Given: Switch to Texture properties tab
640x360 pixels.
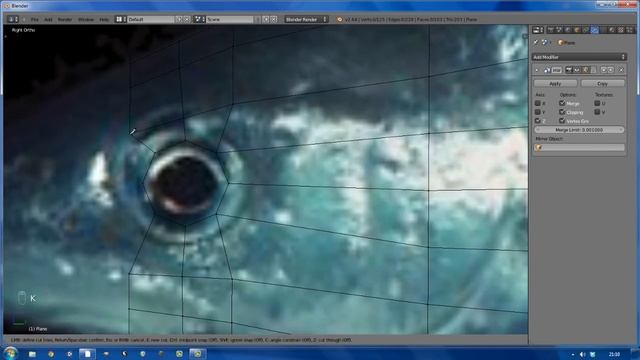Looking at the screenshot, I should click(x=620, y=30).
